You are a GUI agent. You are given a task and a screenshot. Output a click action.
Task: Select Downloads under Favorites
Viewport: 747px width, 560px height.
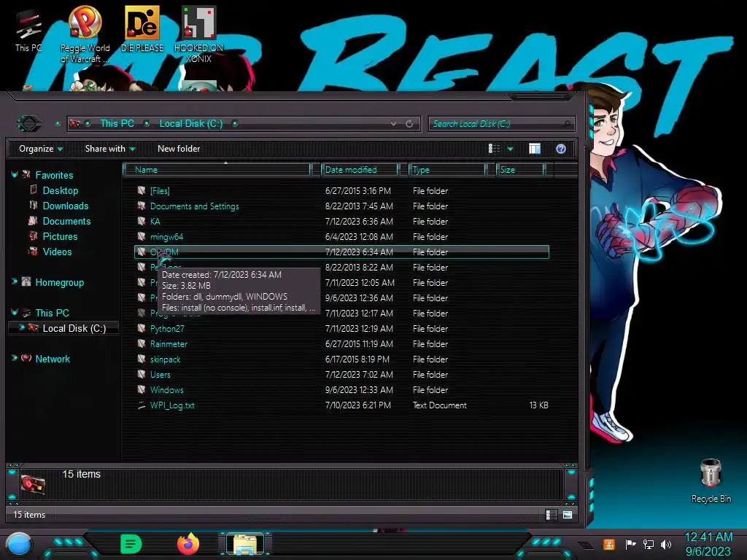tap(65, 206)
